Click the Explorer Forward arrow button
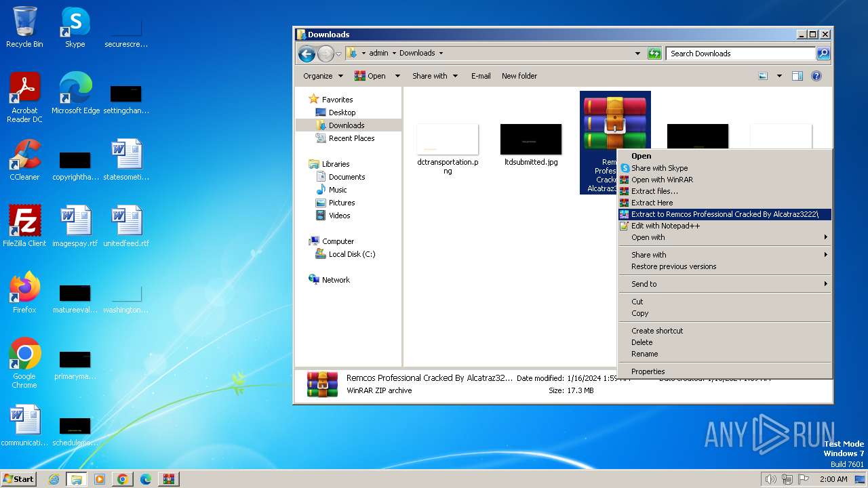 (x=325, y=54)
